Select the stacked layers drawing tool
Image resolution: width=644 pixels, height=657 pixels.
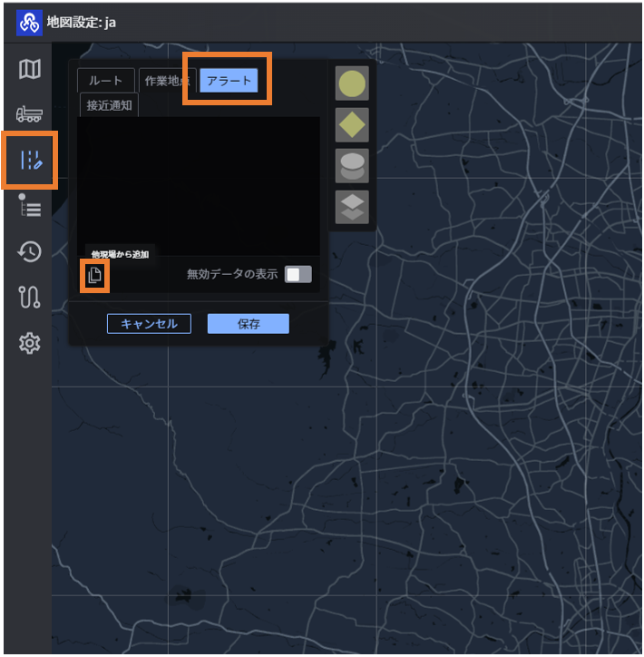[352, 208]
